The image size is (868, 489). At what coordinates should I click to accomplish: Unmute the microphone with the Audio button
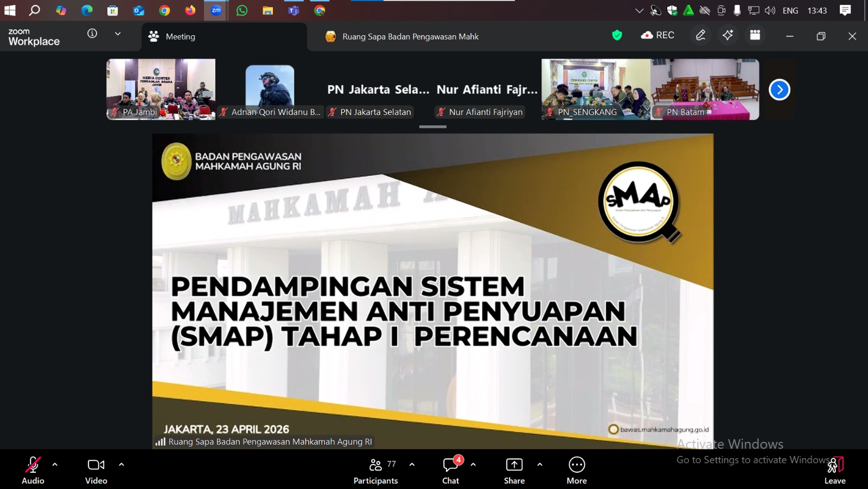click(33, 470)
